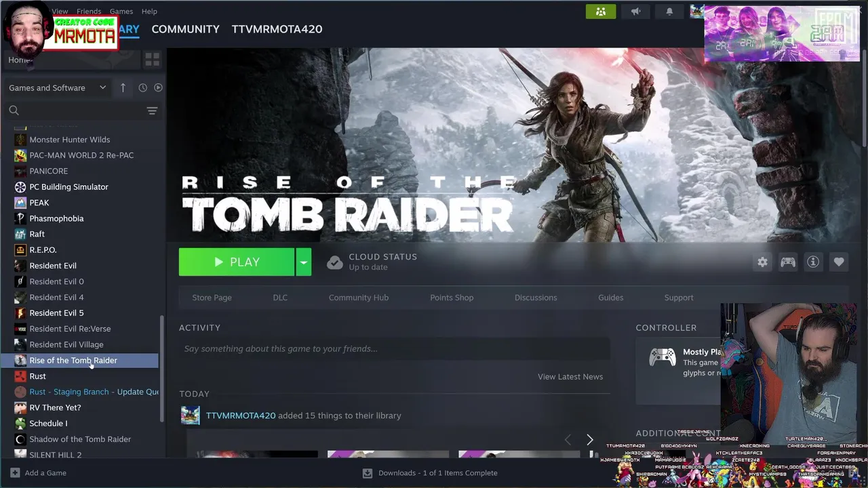
Task: Open the notifications bell icon
Action: click(669, 12)
